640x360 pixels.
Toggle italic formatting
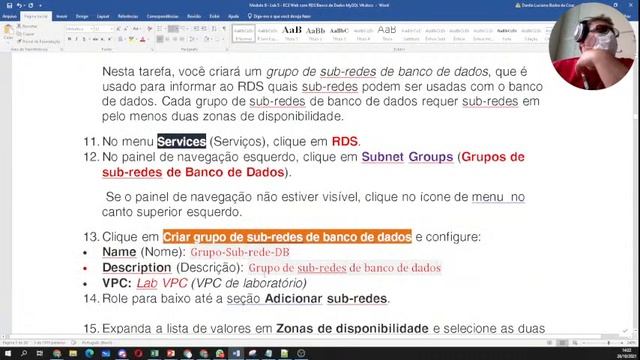click(76, 39)
